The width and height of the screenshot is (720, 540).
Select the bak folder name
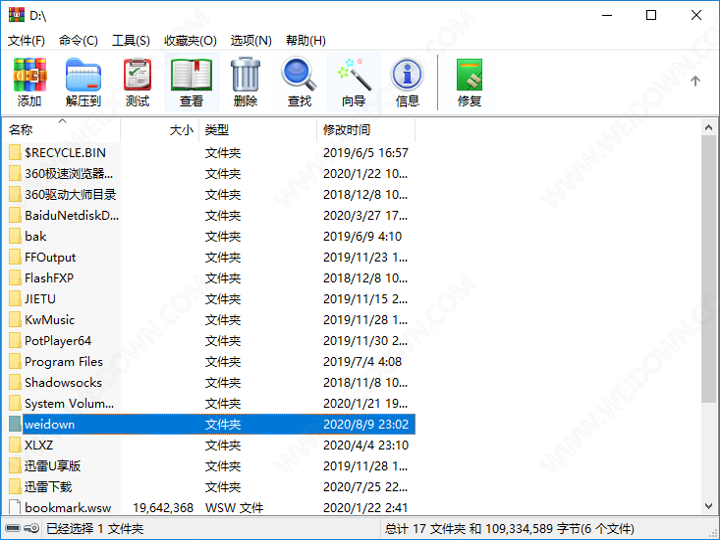pos(35,236)
